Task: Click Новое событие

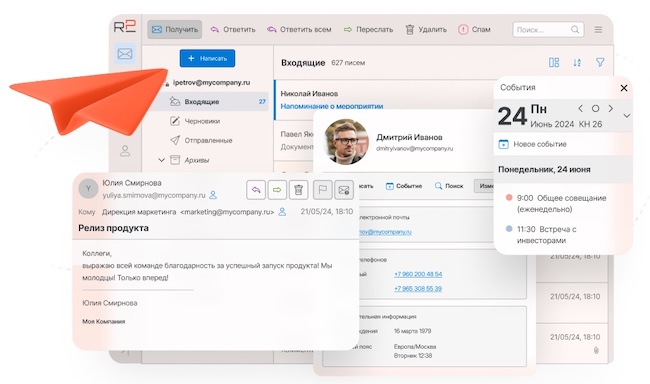Action: tap(533, 144)
